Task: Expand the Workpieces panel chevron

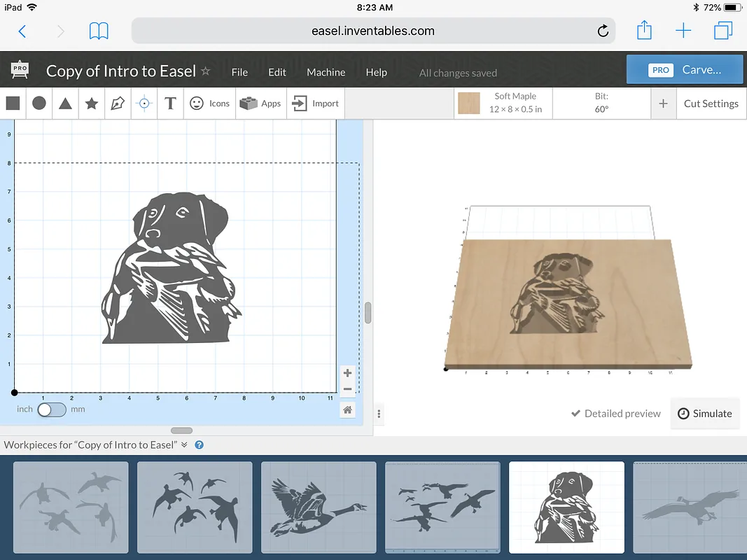Action: tap(184, 445)
